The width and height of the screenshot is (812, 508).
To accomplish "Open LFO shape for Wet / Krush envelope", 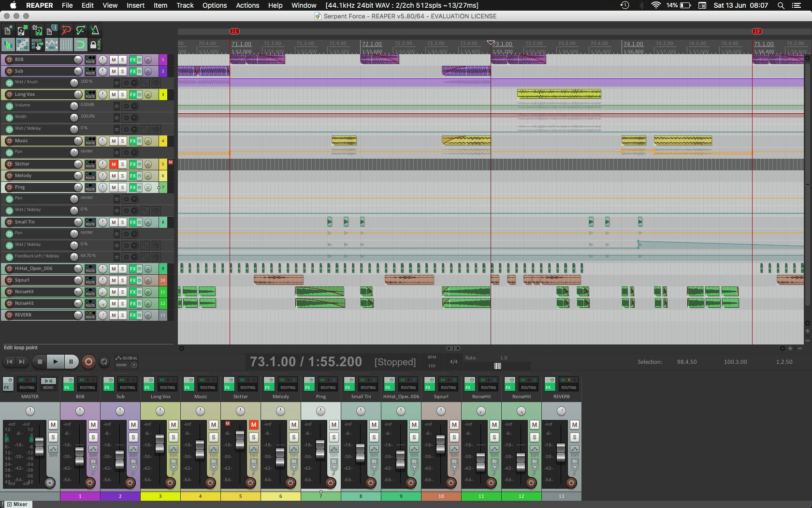I will coord(145,83).
